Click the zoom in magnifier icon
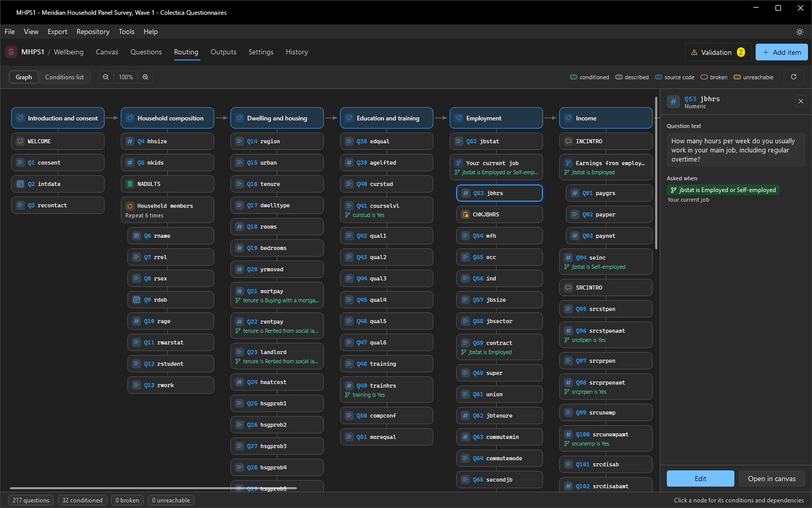 click(146, 77)
